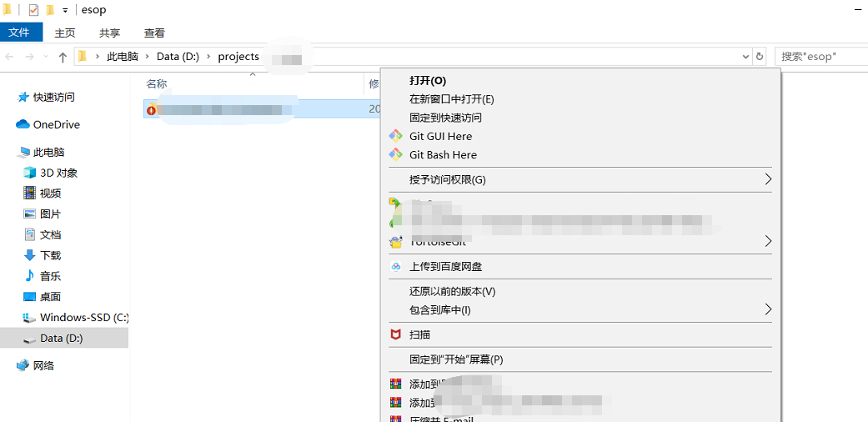This screenshot has height=422, width=868.
Task: Open the 文件 ribbon tab
Action: 22,33
